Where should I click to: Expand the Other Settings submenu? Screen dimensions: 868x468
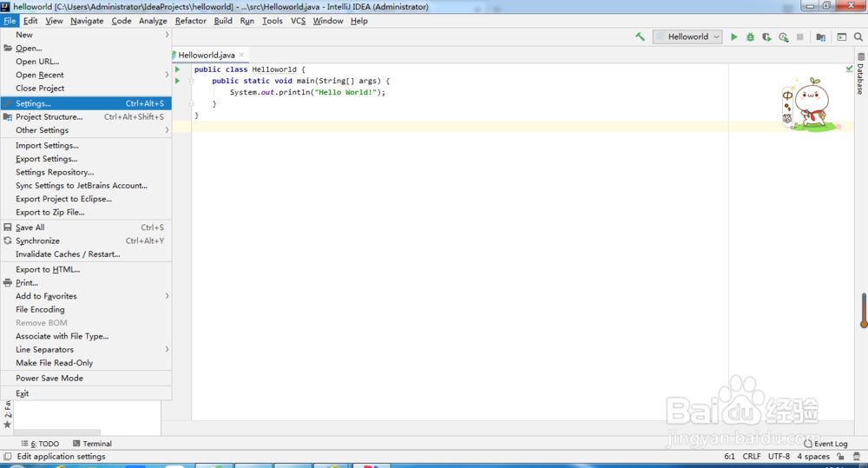pos(86,130)
